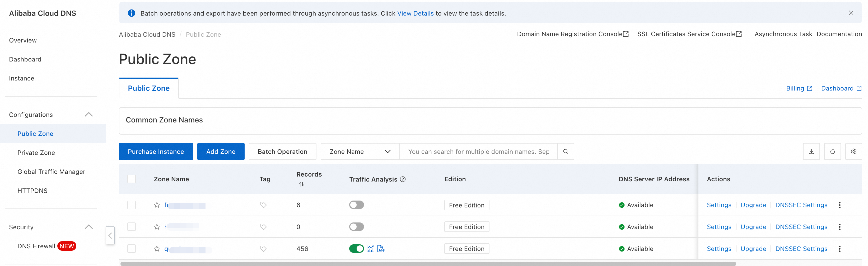
Task: Collapse the Configurations sidebar section
Action: [88, 115]
